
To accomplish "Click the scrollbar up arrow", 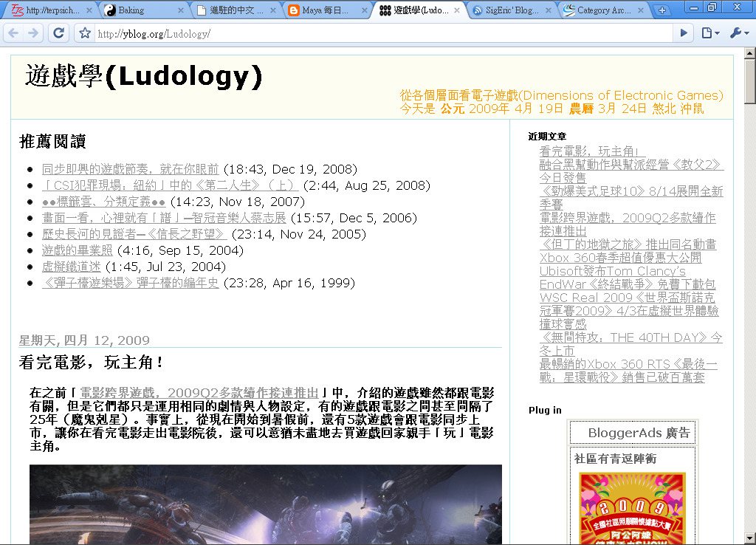I will pos(750,52).
